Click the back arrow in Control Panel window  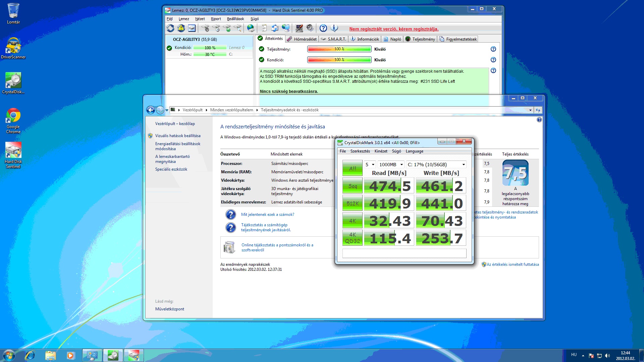tap(151, 110)
